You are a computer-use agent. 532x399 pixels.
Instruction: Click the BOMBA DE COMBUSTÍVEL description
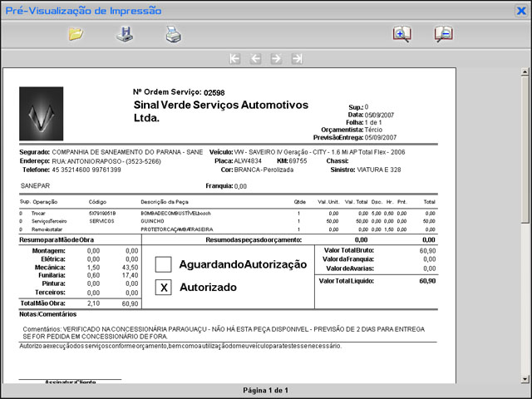coord(175,214)
